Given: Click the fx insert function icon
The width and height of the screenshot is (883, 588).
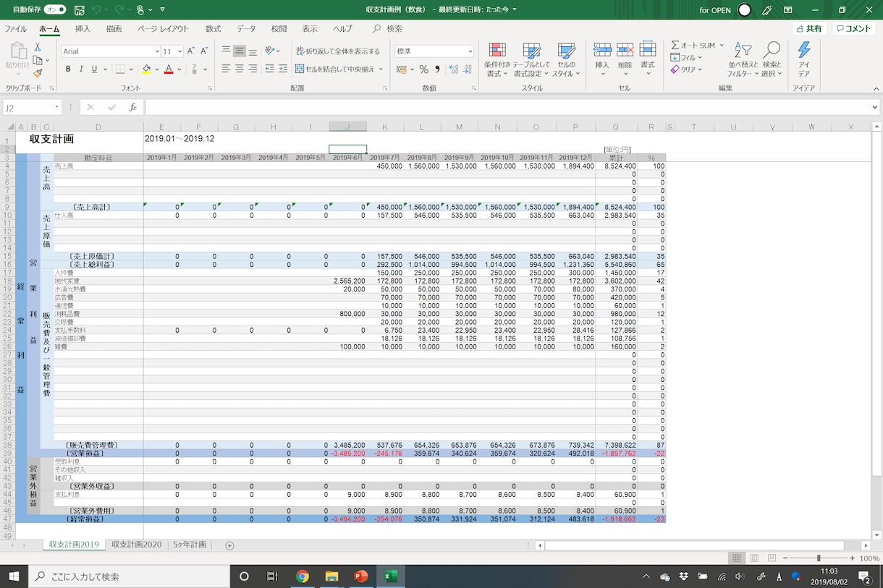Looking at the screenshot, I should click(132, 107).
